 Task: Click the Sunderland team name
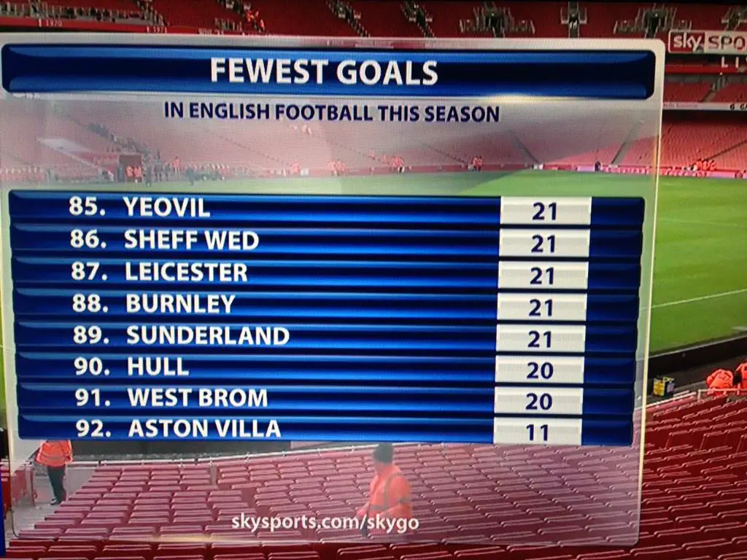point(208,335)
